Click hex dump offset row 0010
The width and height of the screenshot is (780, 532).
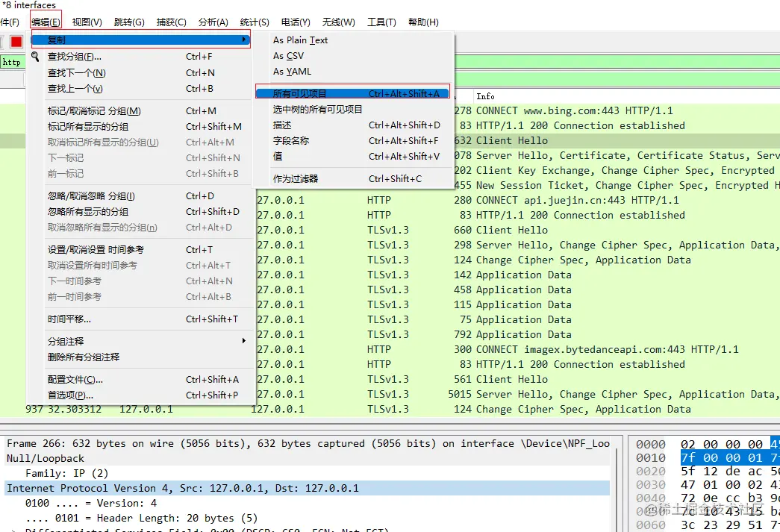[x=651, y=458]
